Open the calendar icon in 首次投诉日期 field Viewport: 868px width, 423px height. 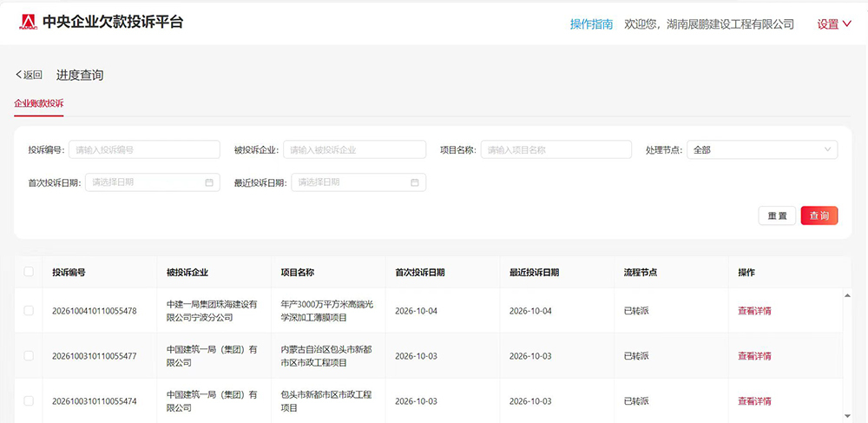(x=208, y=182)
